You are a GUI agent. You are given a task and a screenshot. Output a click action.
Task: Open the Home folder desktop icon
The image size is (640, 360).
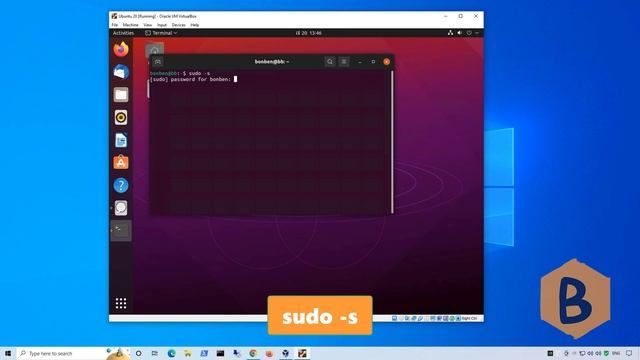click(x=154, y=50)
